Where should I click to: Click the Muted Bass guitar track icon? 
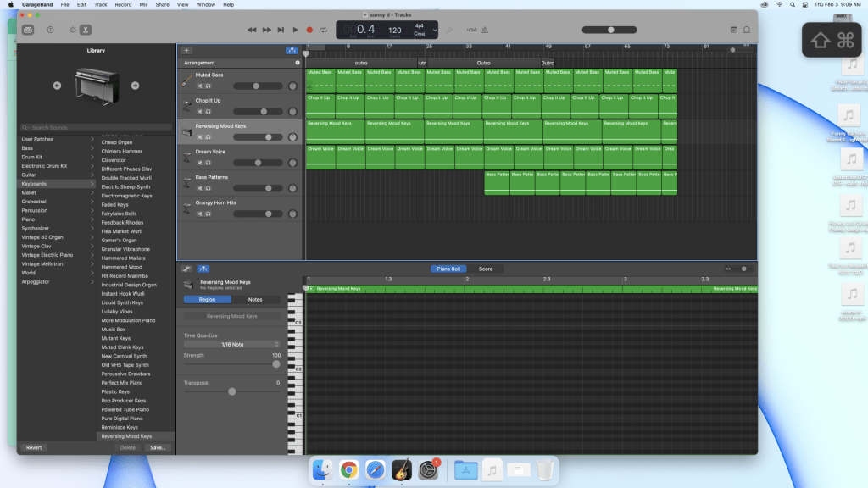click(x=186, y=80)
